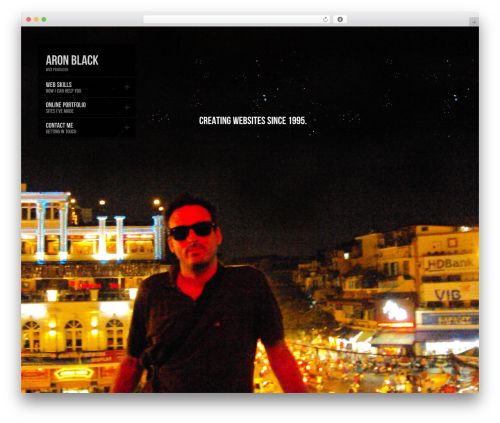Click the browser reload icon
This screenshot has height=423, width=500.
point(325,19)
